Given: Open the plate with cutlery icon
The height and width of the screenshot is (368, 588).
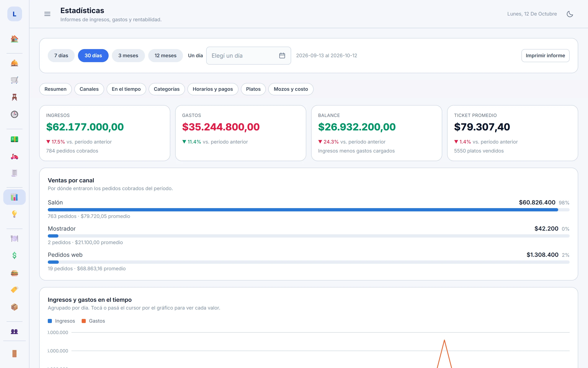Looking at the screenshot, I should coord(14,239).
